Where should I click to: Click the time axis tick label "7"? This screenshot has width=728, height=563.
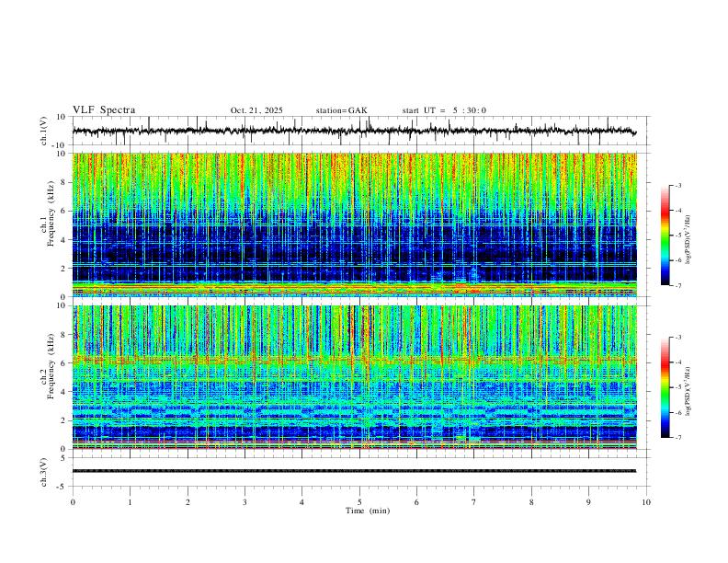[x=474, y=502]
